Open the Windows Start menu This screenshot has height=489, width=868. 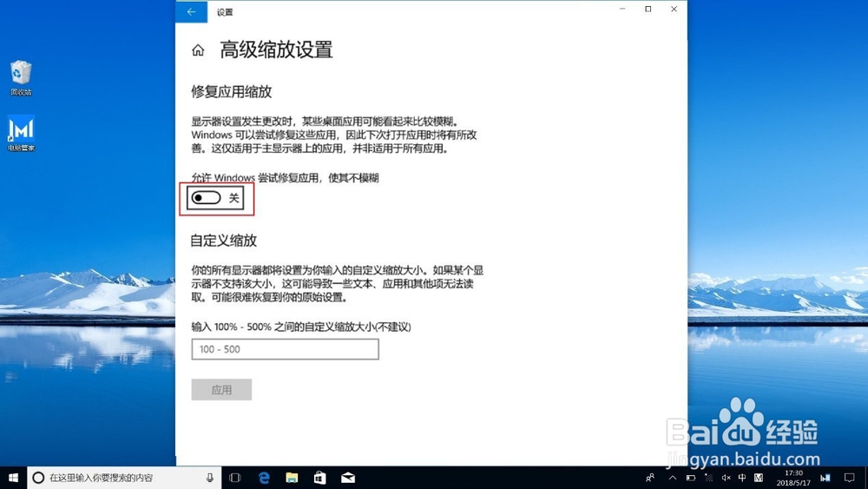[13, 478]
